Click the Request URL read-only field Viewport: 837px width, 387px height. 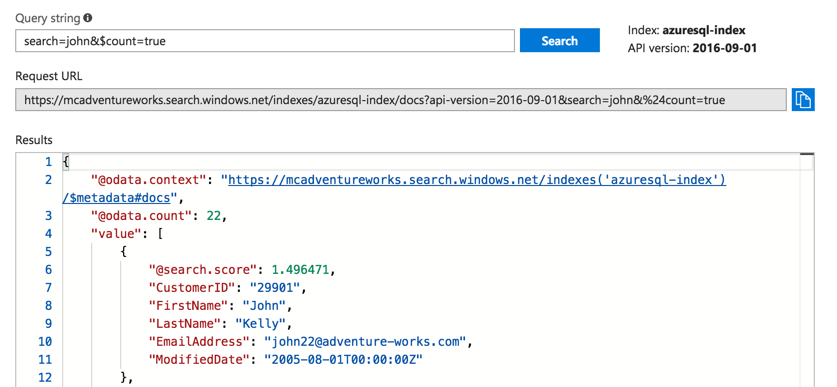401,100
